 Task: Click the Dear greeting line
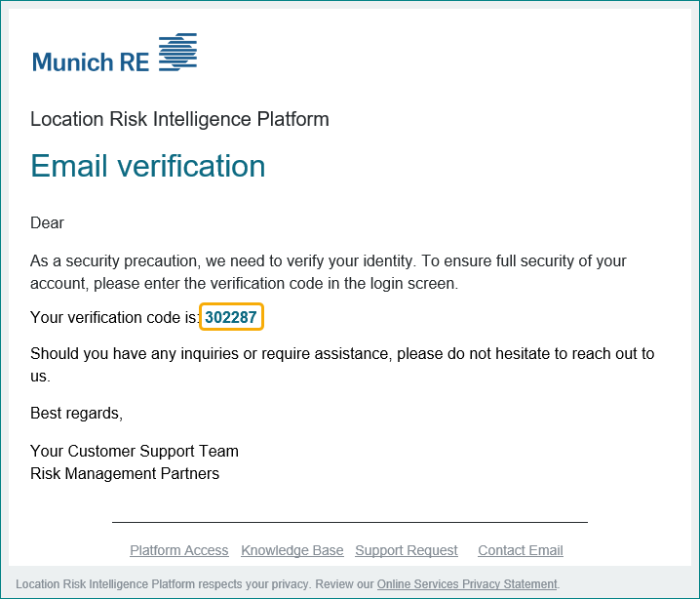point(48,222)
